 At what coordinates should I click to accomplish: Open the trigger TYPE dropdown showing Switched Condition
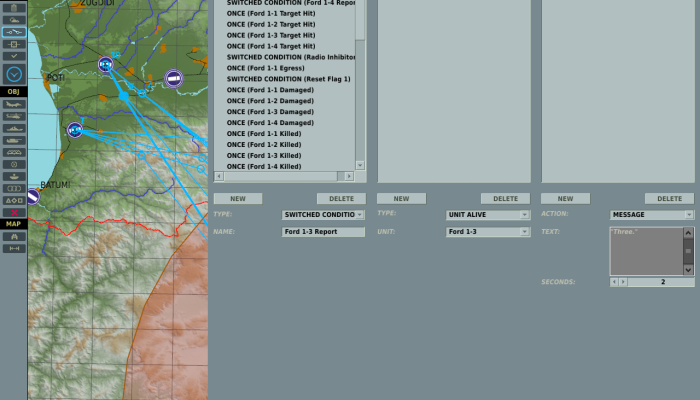[323, 215]
